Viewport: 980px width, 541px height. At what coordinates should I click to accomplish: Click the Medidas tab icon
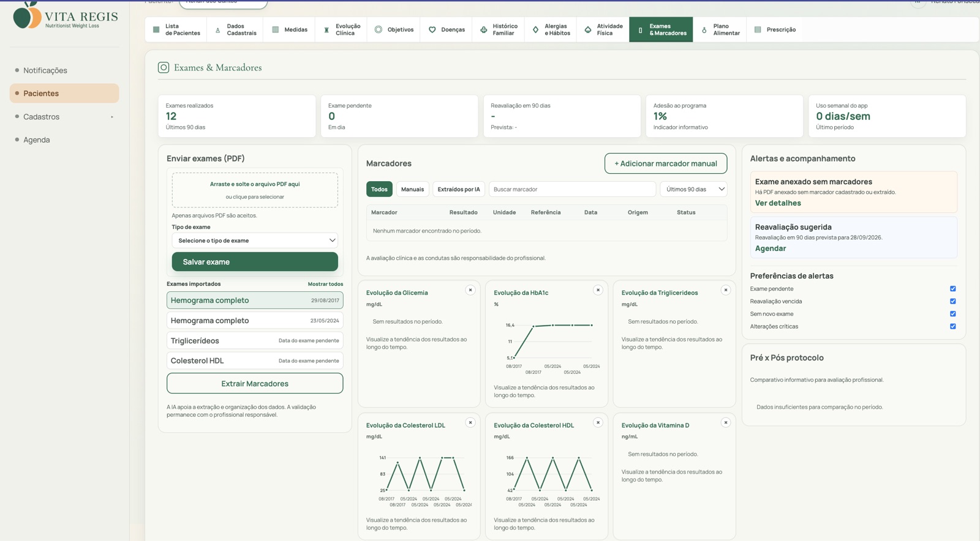click(275, 29)
